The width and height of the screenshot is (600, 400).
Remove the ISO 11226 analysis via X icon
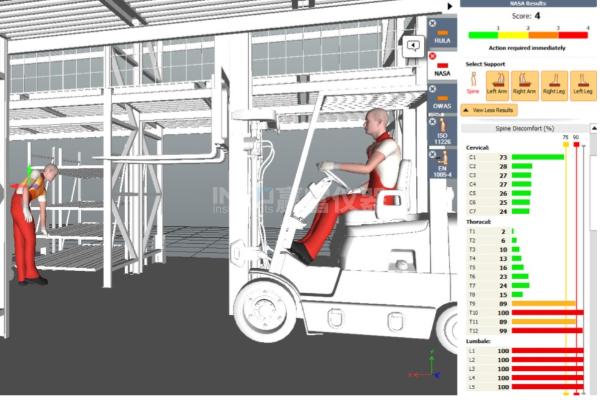433,122
